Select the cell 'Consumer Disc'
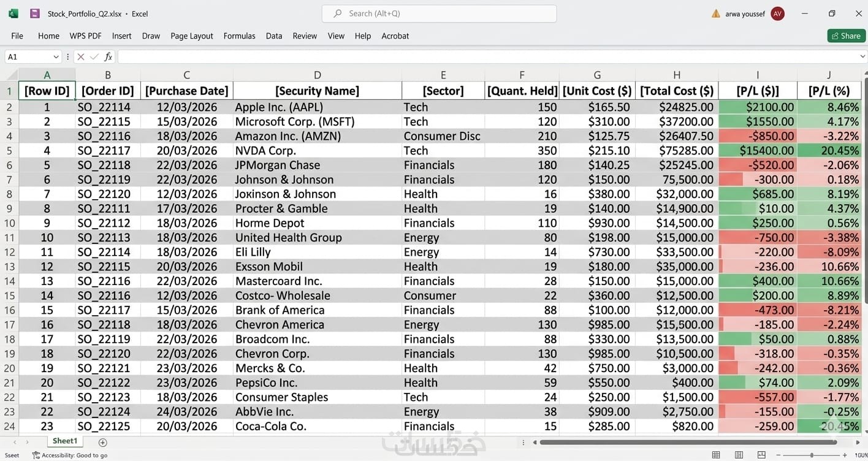This screenshot has height=461, width=868. [x=443, y=136]
